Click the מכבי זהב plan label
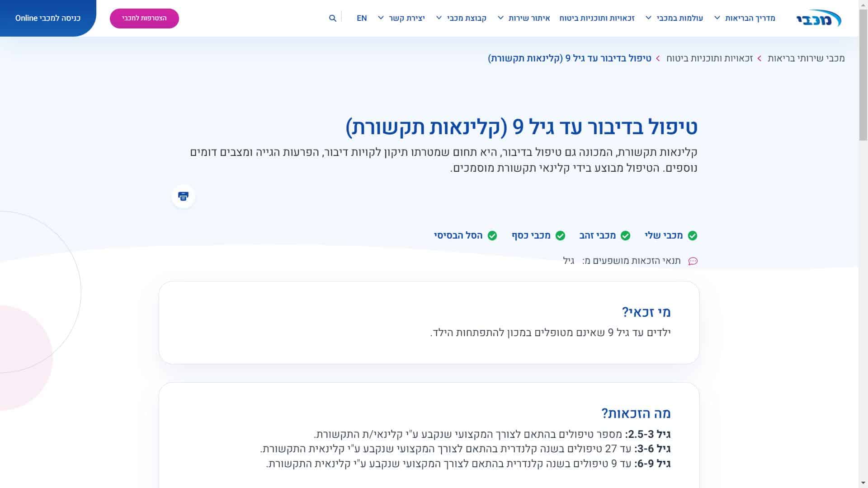This screenshot has height=488, width=868. pos(597,235)
